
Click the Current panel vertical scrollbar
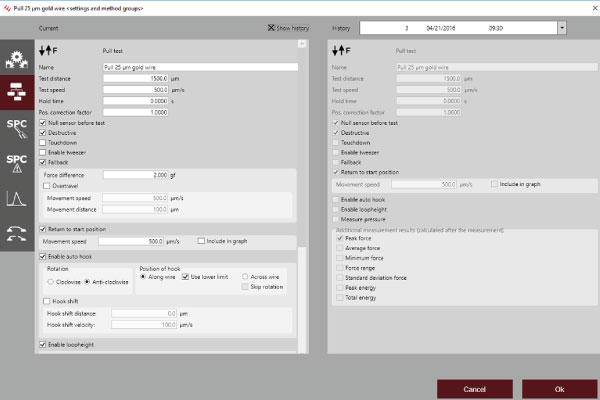coord(303,200)
